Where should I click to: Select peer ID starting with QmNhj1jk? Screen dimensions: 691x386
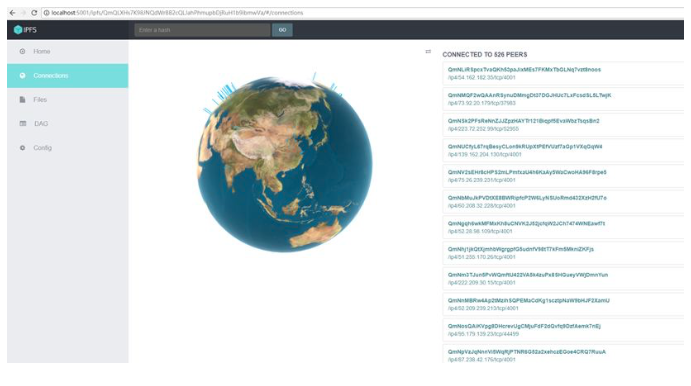pos(521,249)
